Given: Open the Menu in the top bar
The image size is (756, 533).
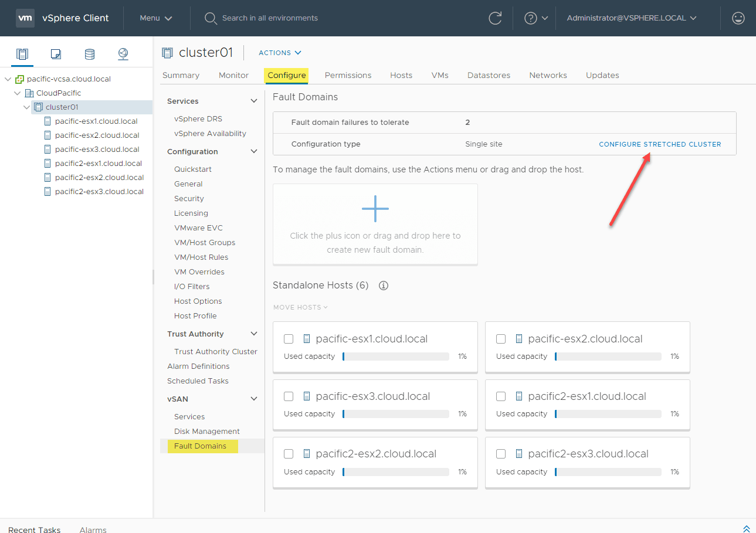Looking at the screenshot, I should point(155,18).
